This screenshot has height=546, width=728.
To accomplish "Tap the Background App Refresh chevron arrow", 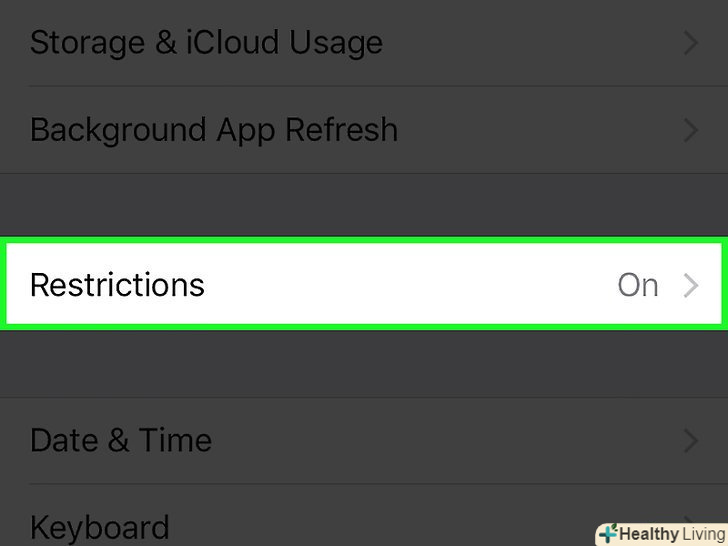I will [x=690, y=130].
